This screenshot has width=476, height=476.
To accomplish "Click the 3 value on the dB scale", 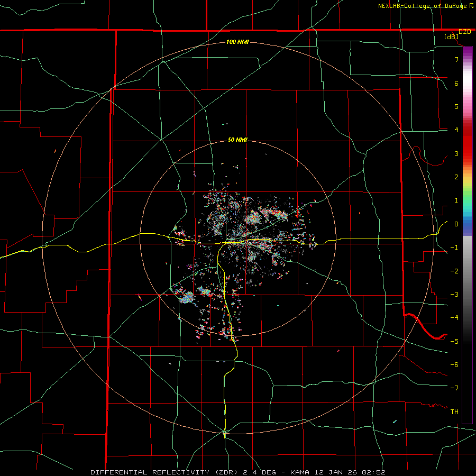I will pyautogui.click(x=456, y=153).
